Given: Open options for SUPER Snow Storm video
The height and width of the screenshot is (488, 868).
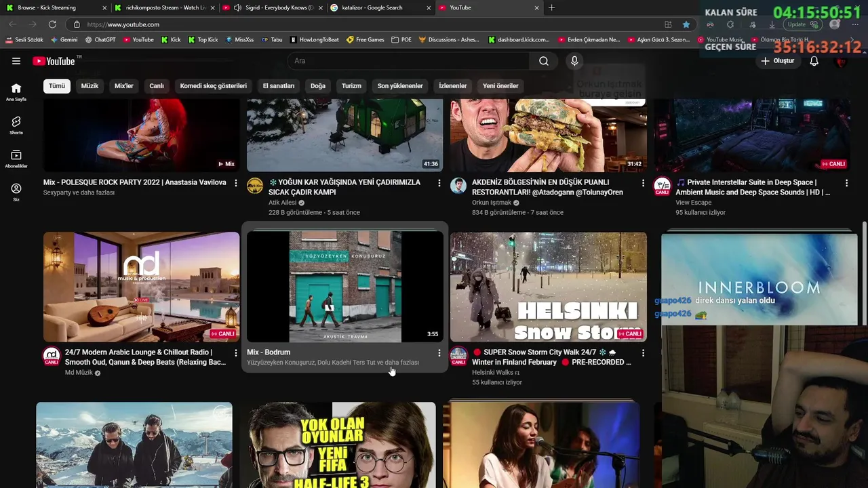Looking at the screenshot, I should [643, 353].
